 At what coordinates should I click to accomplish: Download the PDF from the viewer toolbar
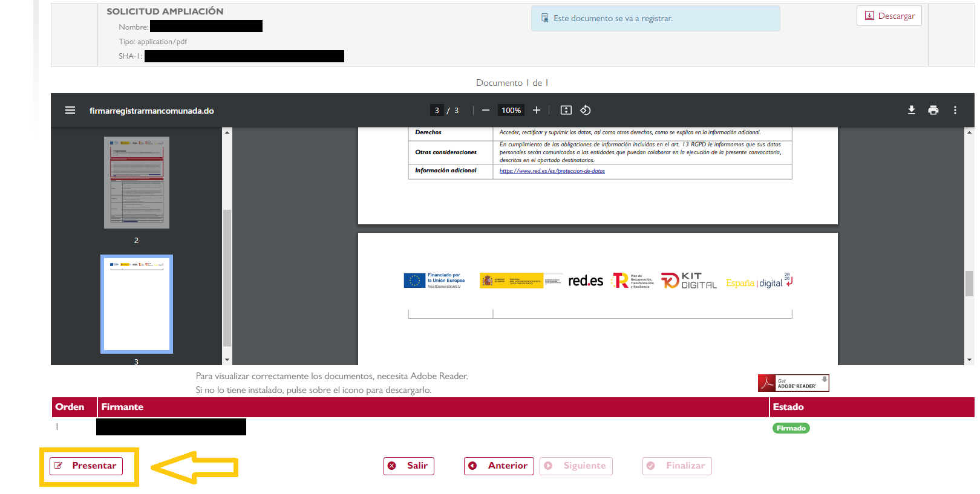(x=912, y=110)
